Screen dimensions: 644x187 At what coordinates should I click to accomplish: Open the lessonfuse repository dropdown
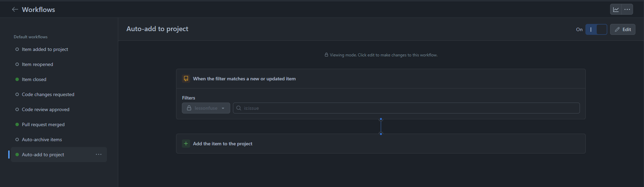[x=206, y=108]
